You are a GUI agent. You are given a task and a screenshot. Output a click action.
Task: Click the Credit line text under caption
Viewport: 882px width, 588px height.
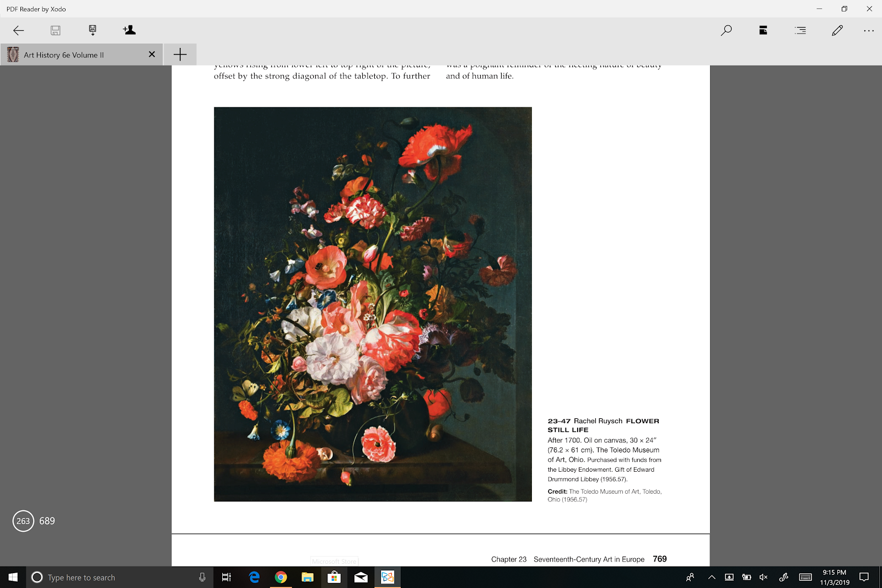605,495
